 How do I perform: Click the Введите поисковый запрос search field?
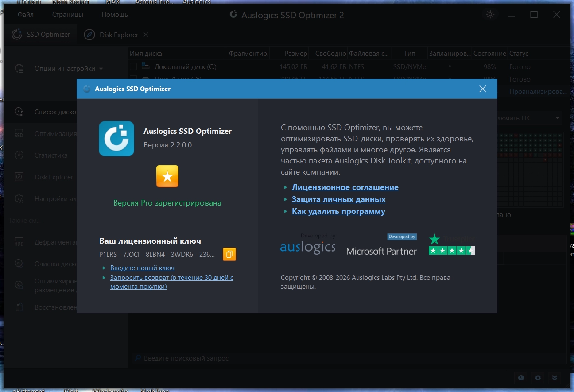(349, 358)
